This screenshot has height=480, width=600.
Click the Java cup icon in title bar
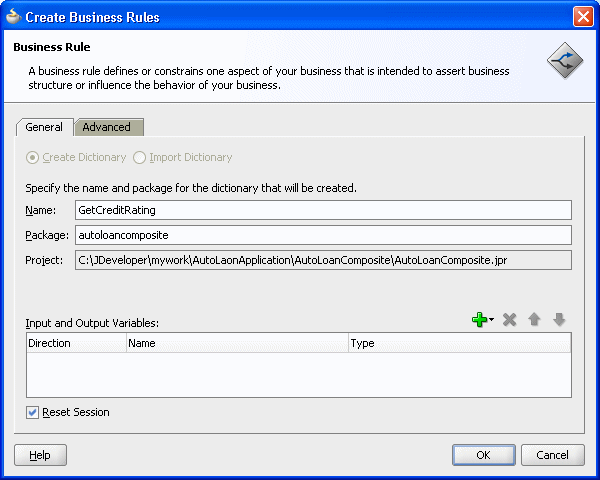pos(13,16)
